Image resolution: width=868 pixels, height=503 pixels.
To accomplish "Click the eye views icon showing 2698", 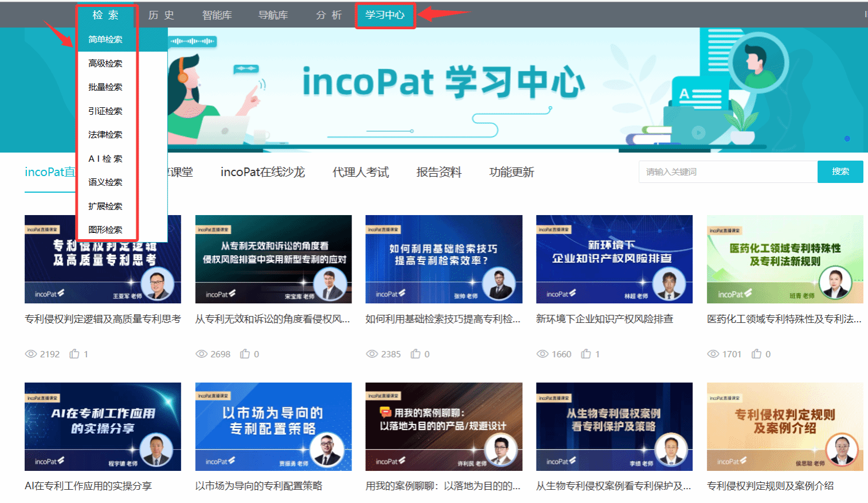I will [201, 354].
